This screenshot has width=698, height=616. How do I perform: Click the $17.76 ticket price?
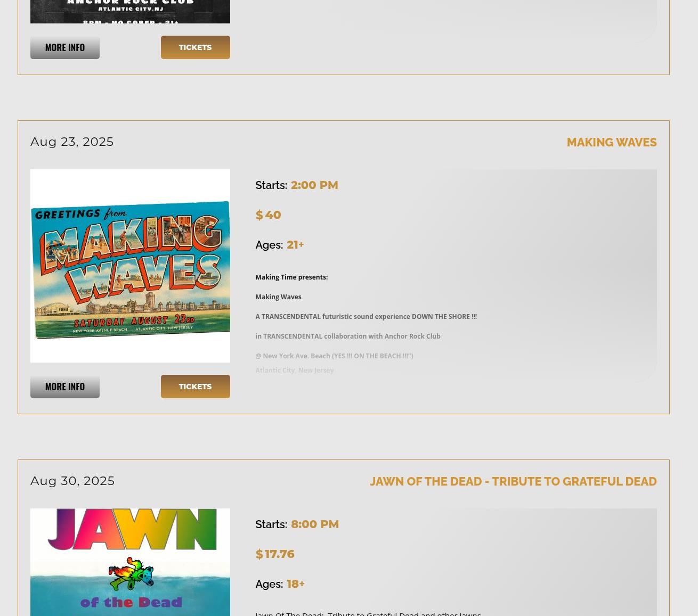(275, 554)
